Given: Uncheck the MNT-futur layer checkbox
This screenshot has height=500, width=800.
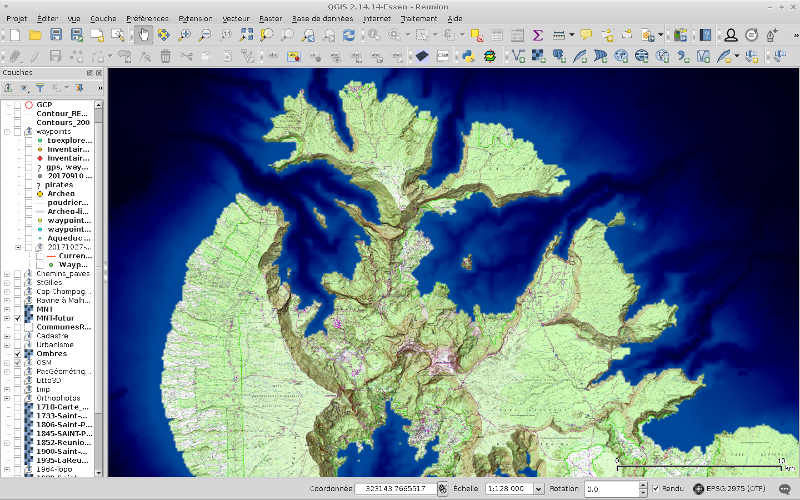Looking at the screenshot, I should (x=17, y=318).
